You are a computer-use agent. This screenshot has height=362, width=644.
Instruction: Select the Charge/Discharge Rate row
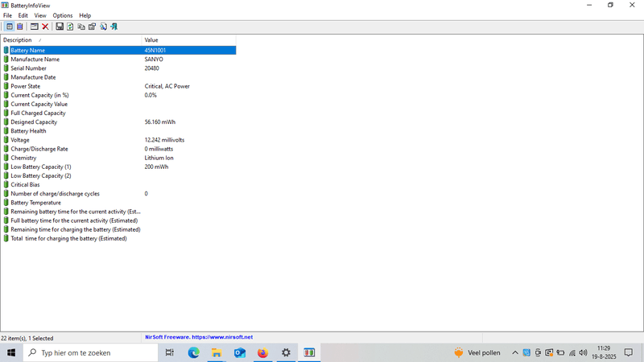(118, 149)
